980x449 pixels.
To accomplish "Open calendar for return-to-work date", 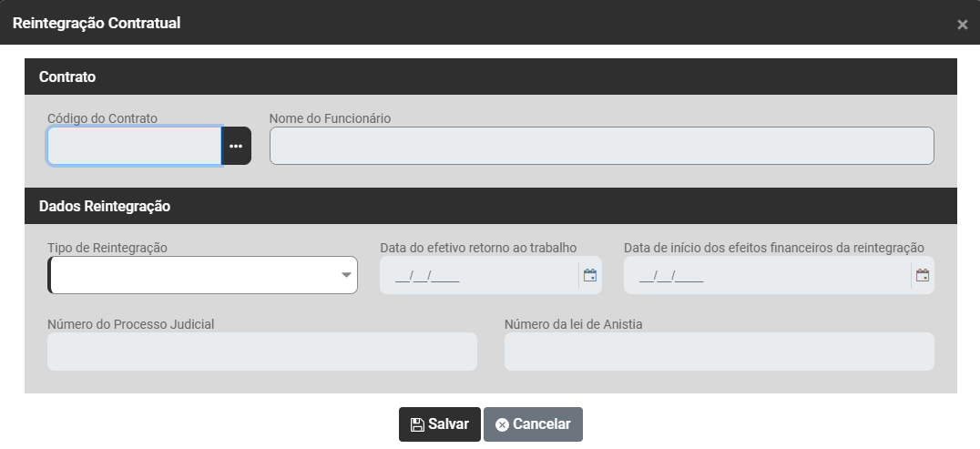I will click(x=590, y=275).
